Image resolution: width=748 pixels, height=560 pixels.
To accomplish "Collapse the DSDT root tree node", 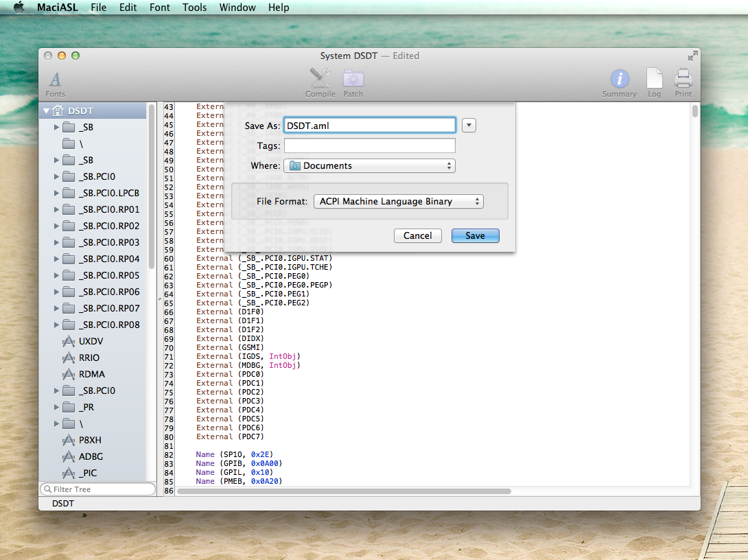I will pyautogui.click(x=46, y=110).
